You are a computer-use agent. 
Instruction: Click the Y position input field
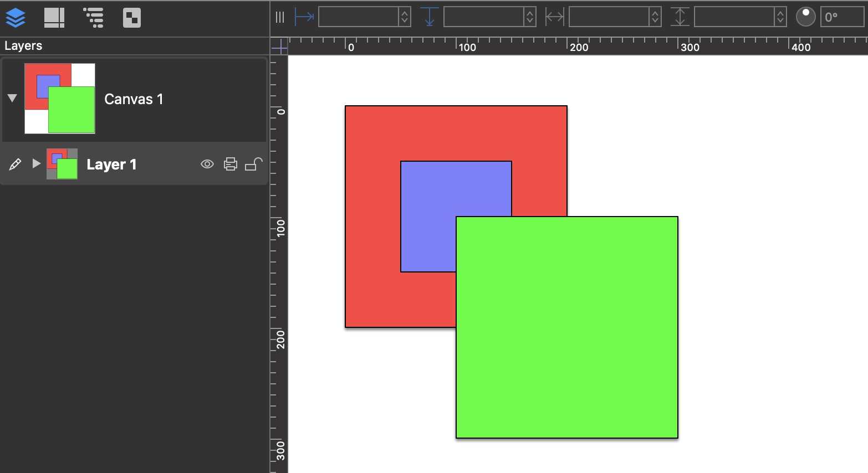[484, 17]
